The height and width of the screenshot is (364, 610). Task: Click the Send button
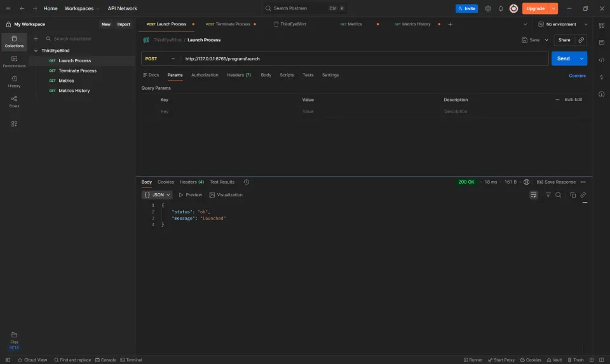564,58
